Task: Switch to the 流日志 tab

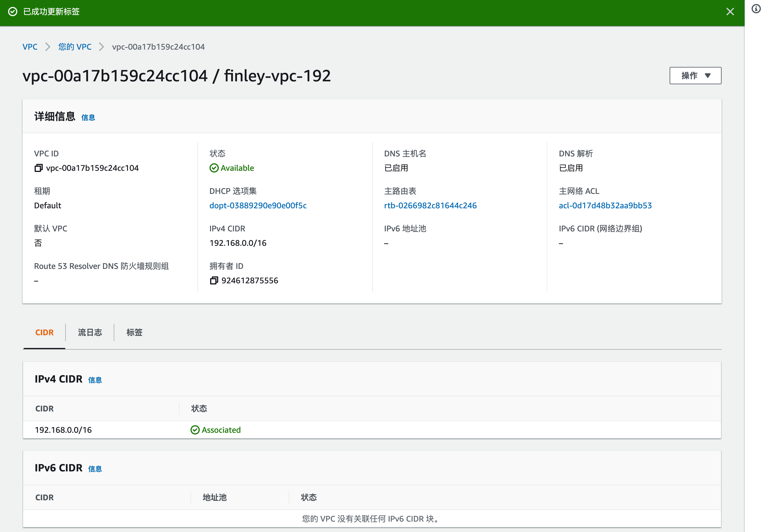Action: pos(89,332)
